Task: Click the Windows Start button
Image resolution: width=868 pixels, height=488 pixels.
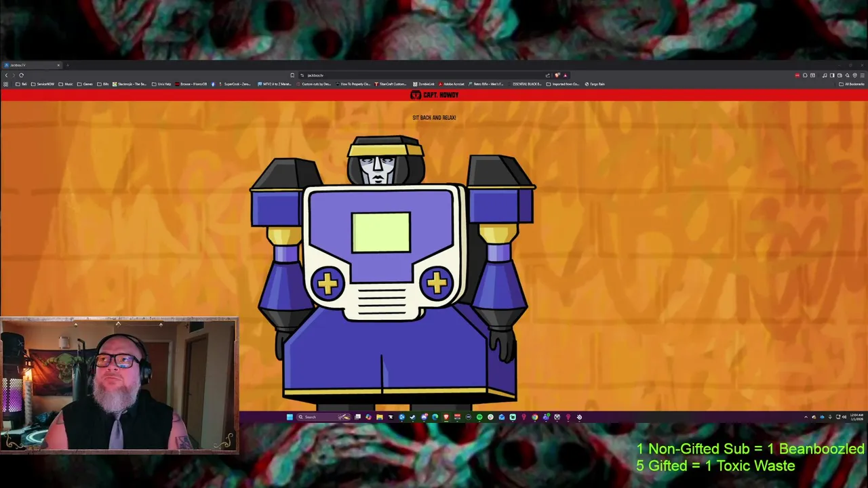Action: 290,417
